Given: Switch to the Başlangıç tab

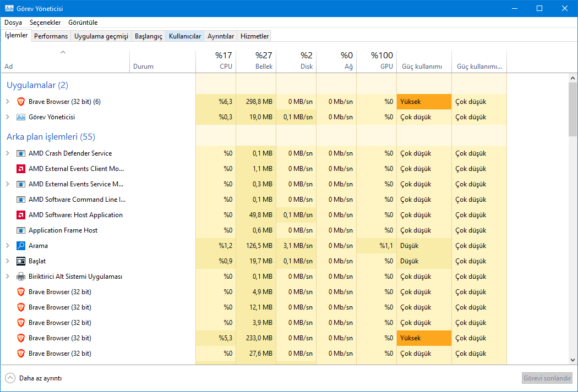Looking at the screenshot, I should 149,36.
